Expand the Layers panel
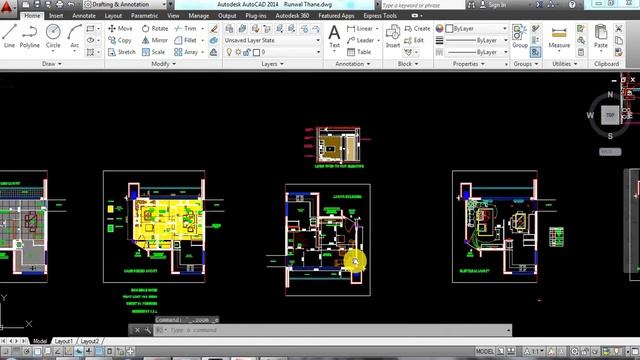Image resolution: width=640 pixels, height=360 pixels. point(272,64)
